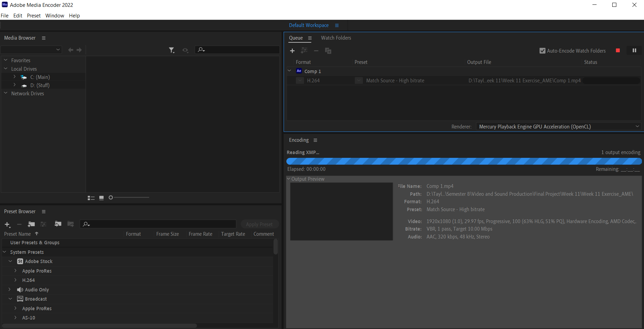Open the Media Browser location dropdown

point(31,50)
